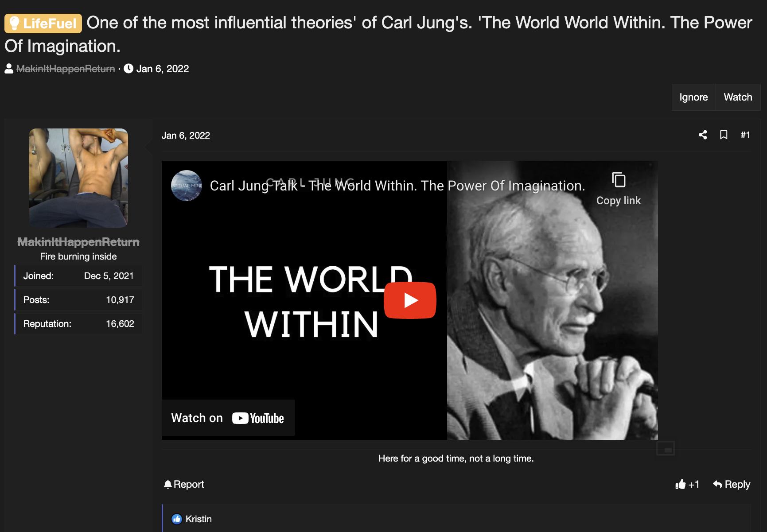Open the video title link in the embed
Image resolution: width=767 pixels, height=532 pixels.
click(397, 186)
